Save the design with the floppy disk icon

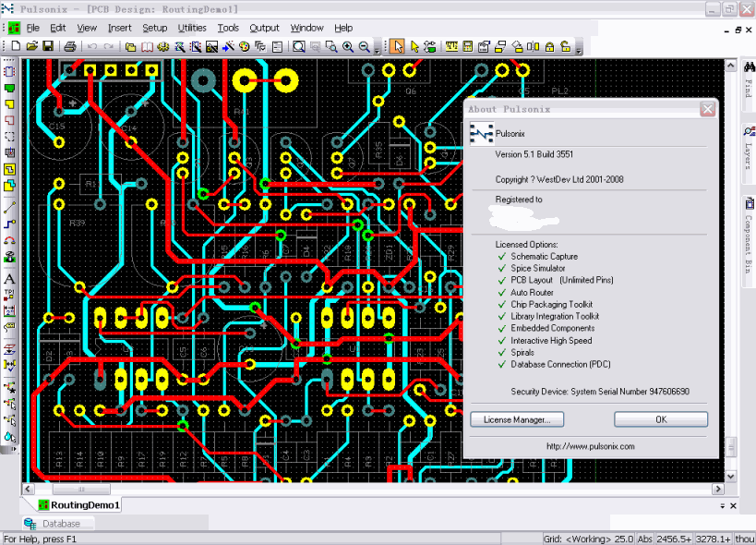coord(48,46)
